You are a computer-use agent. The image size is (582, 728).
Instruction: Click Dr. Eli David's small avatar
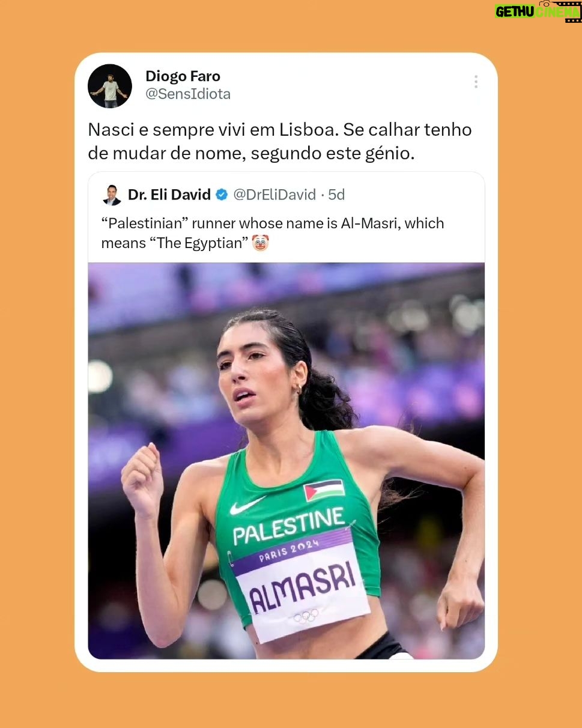point(112,195)
